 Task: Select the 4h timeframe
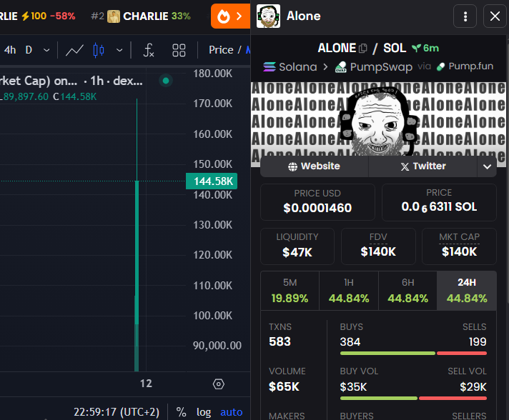pos(10,50)
